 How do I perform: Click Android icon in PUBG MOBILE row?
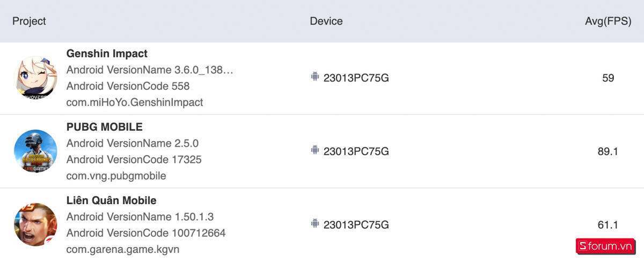tap(315, 150)
